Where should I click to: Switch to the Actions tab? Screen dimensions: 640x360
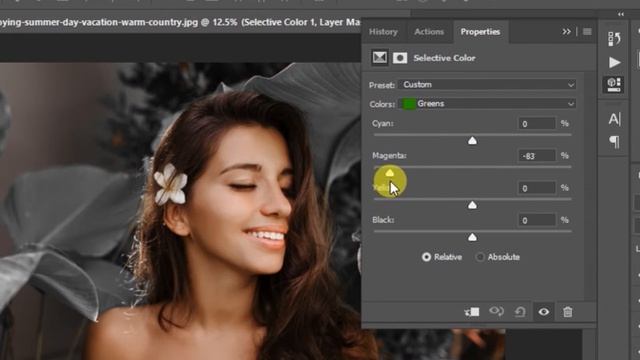(429, 32)
